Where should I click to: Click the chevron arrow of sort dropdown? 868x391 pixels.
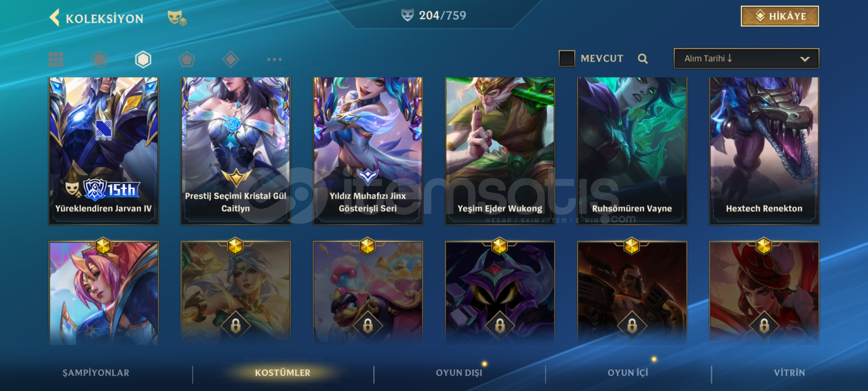(805, 59)
